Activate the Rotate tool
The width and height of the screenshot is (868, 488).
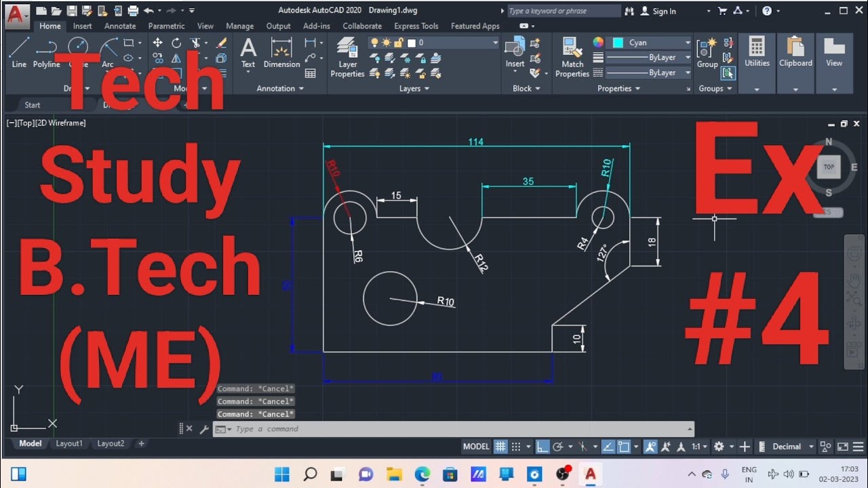point(176,42)
